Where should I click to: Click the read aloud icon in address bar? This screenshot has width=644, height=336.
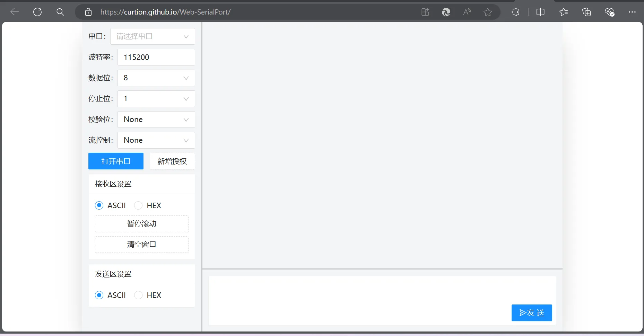pos(467,12)
